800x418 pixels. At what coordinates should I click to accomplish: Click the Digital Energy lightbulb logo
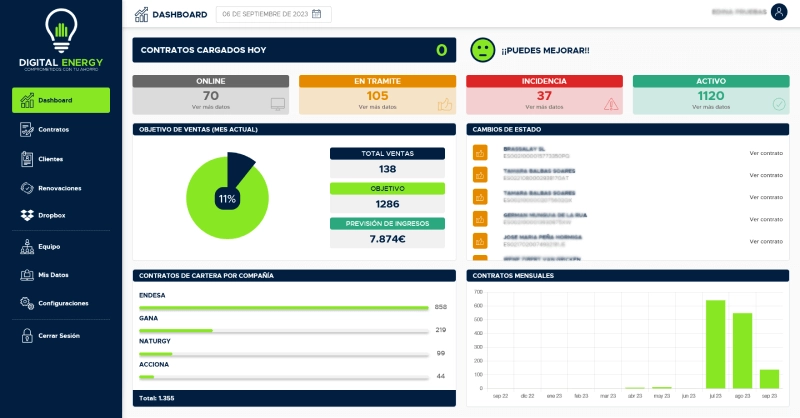(61, 32)
